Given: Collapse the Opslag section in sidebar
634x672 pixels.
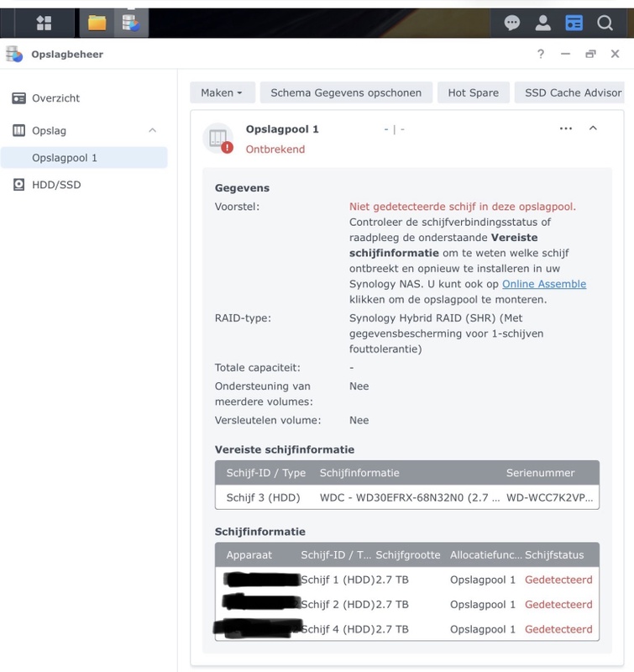Looking at the screenshot, I should (x=153, y=130).
